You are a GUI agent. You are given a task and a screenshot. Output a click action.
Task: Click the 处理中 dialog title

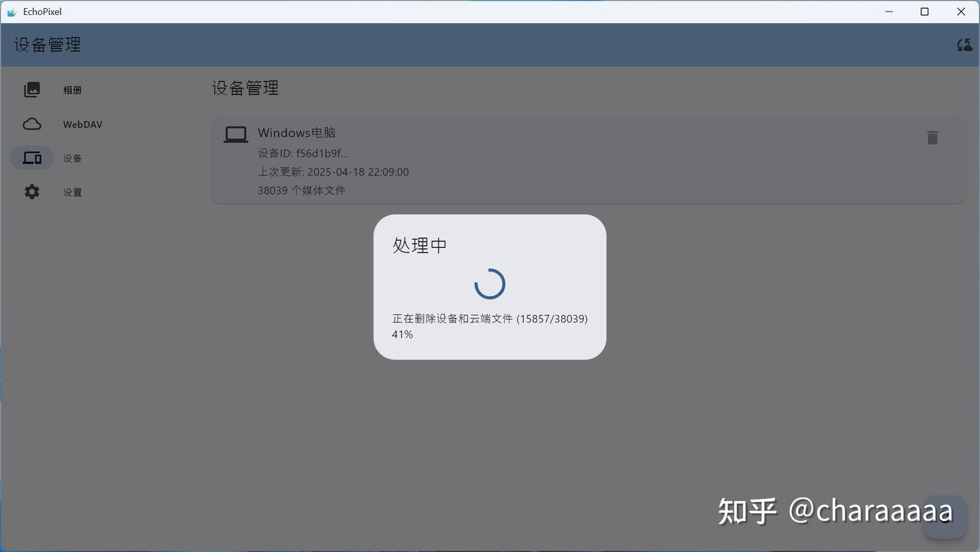click(x=419, y=245)
